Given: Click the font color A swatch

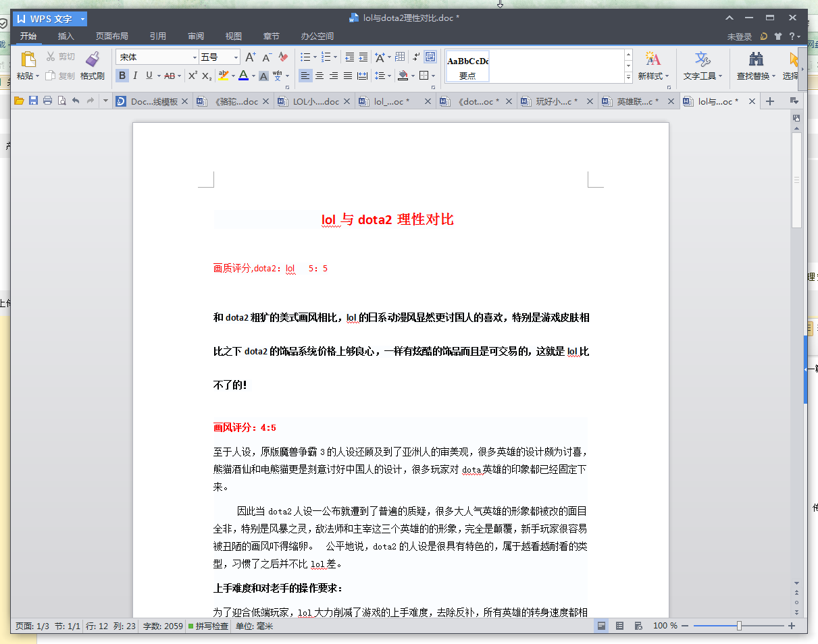Looking at the screenshot, I should tap(243, 76).
